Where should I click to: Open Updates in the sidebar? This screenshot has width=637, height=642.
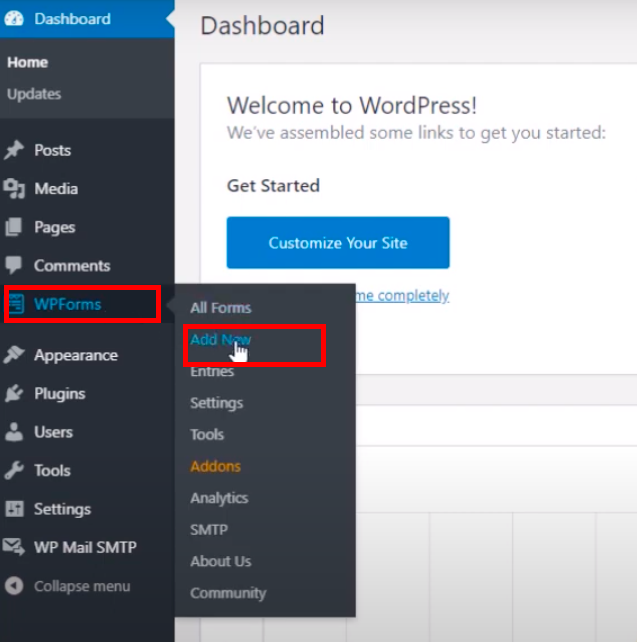(34, 94)
